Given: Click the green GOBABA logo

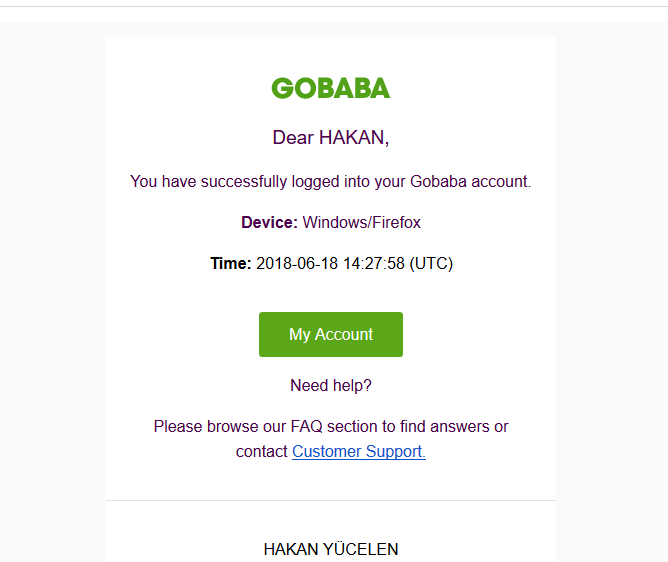Looking at the screenshot, I should 330,88.
